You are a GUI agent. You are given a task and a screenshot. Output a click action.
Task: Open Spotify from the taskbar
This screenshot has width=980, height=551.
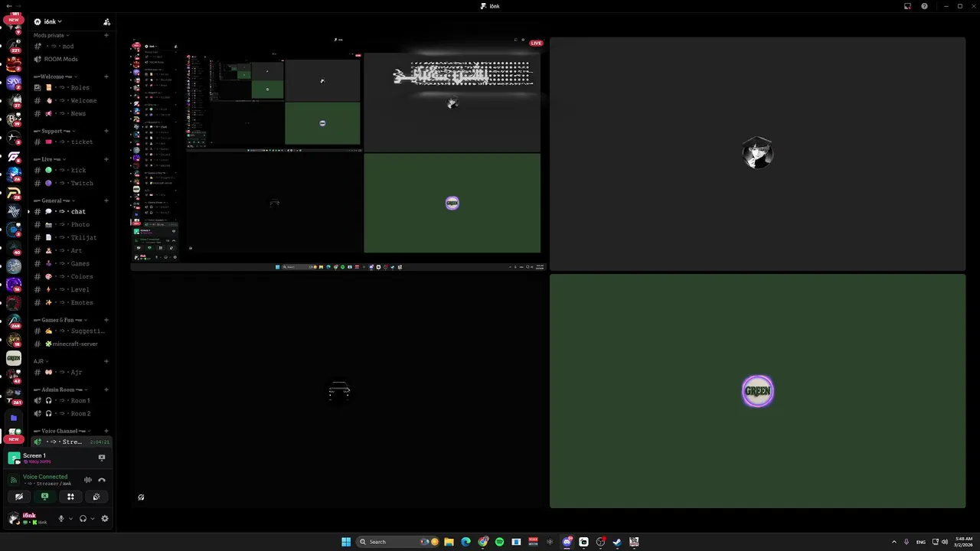point(499,542)
